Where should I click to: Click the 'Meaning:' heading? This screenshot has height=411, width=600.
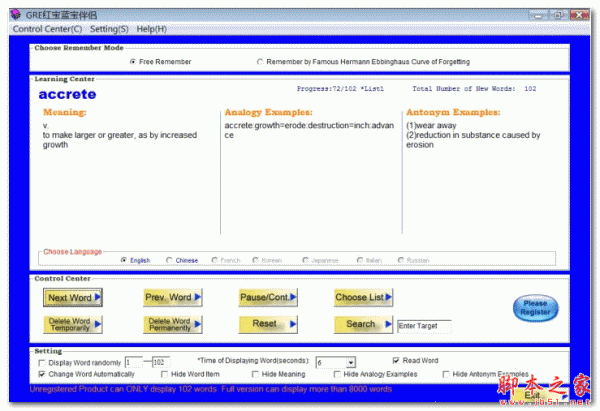pyautogui.click(x=65, y=112)
